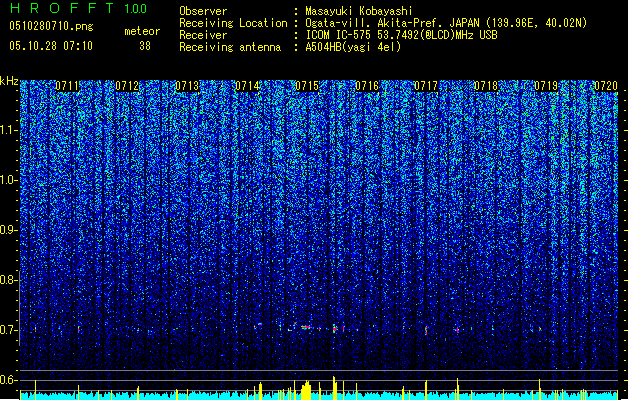Click the 'Receiver' field label

[x=203, y=35]
